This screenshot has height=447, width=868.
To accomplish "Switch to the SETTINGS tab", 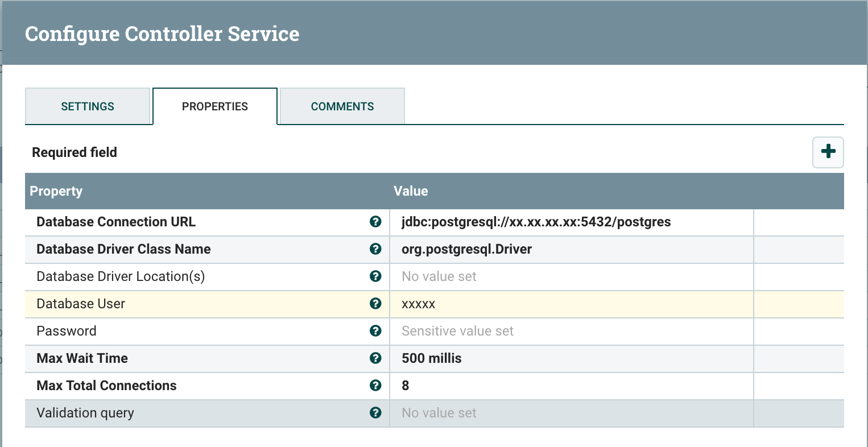I will tap(88, 106).
